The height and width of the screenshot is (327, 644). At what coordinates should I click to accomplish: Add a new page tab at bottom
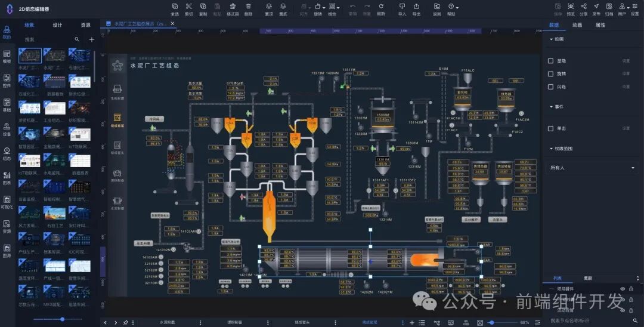[x=412, y=322]
